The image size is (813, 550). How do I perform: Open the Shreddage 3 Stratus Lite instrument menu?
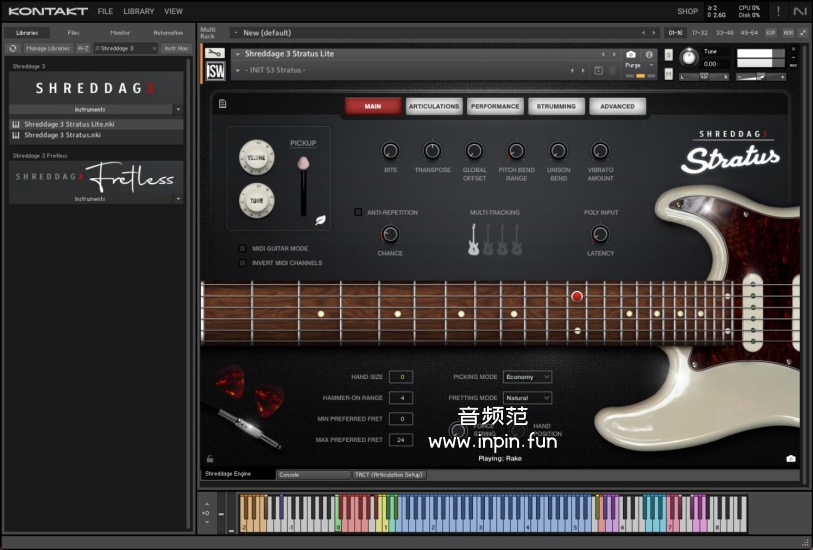pos(238,54)
